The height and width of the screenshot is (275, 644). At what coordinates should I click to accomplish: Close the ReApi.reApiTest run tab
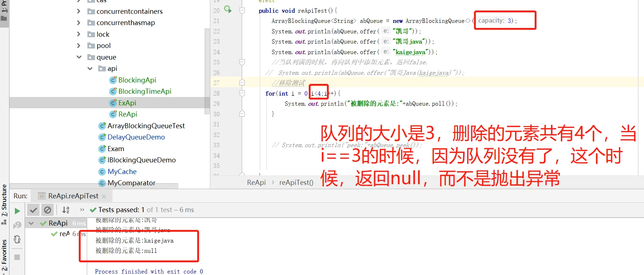point(104,196)
